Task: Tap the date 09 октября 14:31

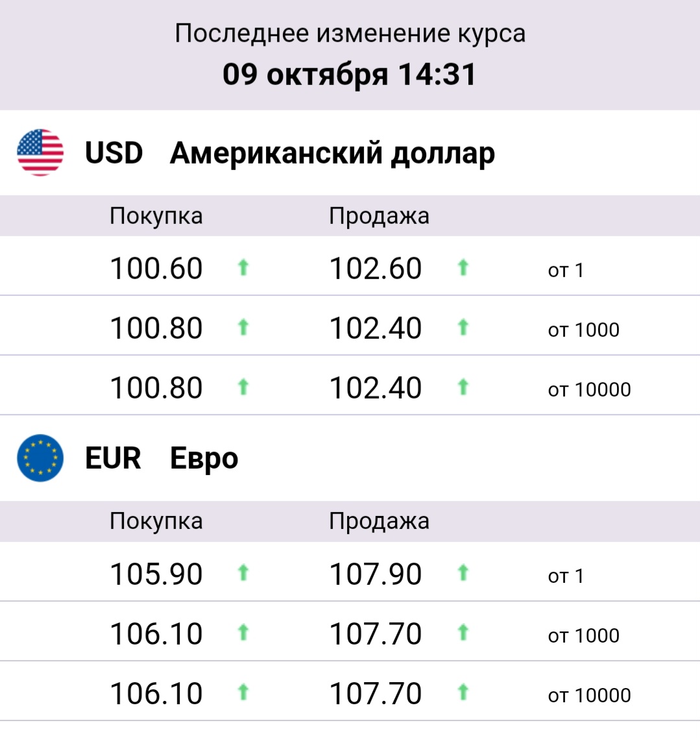Action: click(x=350, y=75)
